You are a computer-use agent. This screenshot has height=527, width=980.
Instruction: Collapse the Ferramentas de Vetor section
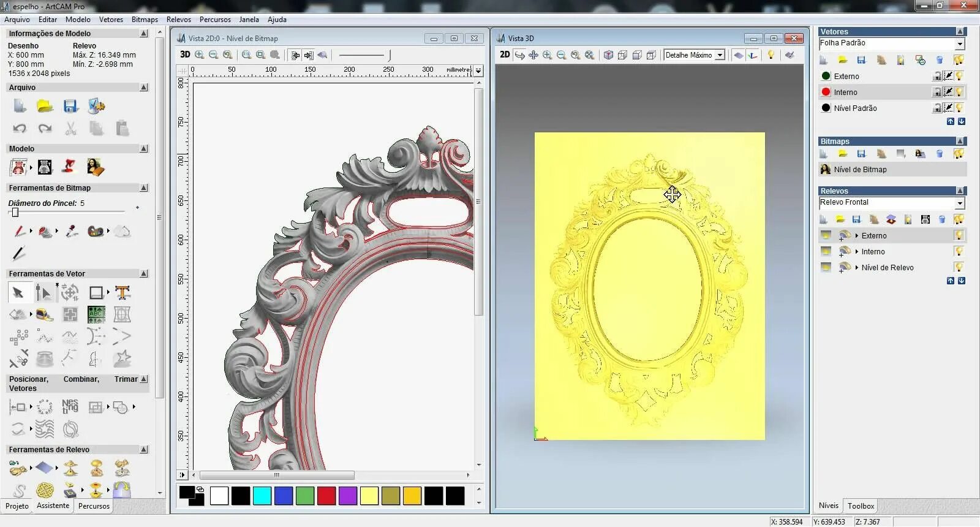(x=144, y=274)
